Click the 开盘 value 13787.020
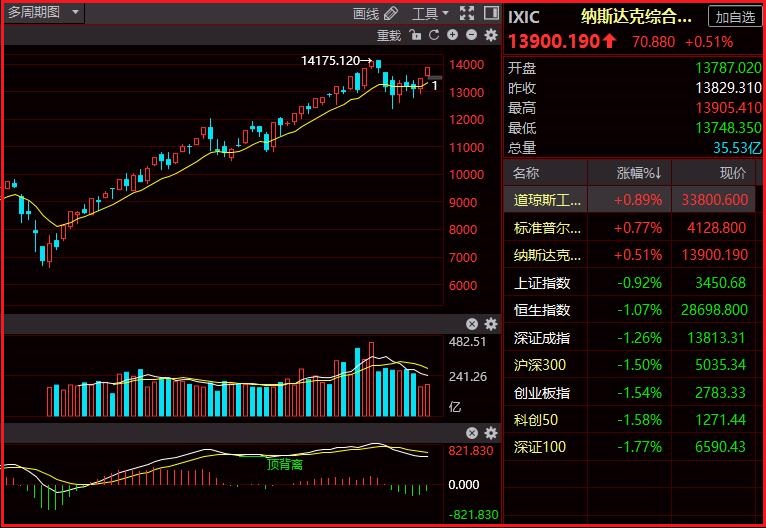 [728, 68]
